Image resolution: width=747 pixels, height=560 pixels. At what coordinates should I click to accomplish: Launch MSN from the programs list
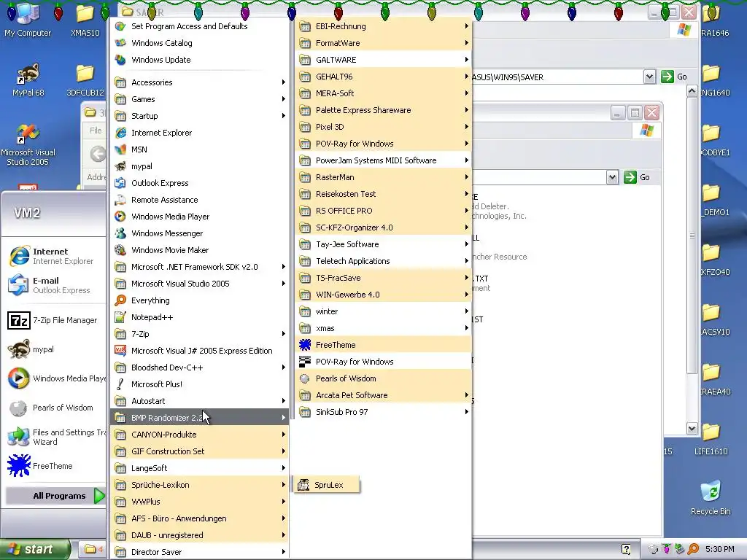200,149
